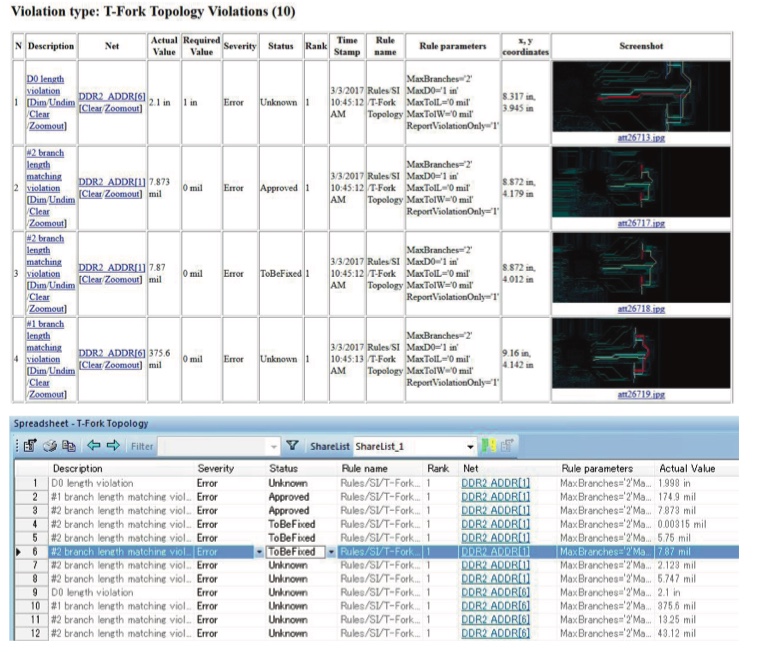The width and height of the screenshot is (761, 654).
Task: Open att26719.jpg screenshot link
Action: (x=641, y=394)
